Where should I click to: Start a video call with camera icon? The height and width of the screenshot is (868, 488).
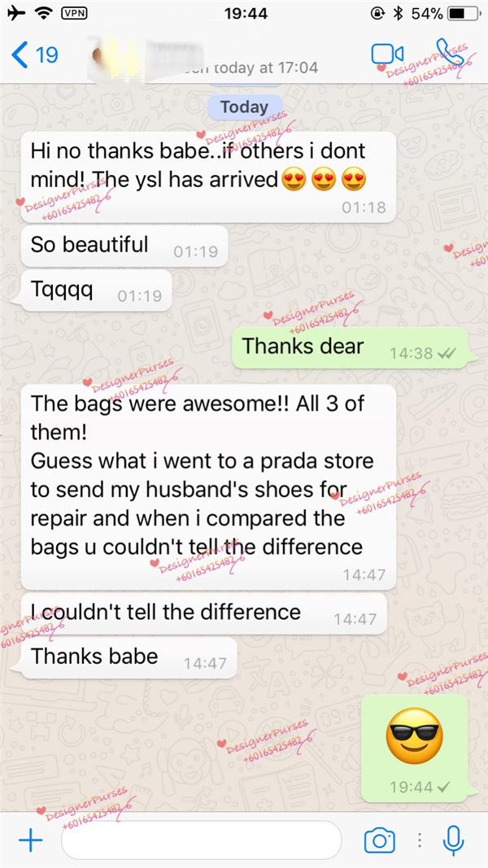(387, 54)
